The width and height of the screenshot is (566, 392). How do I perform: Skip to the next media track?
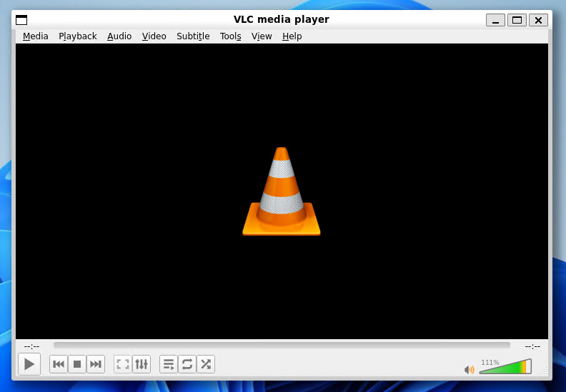coord(96,364)
